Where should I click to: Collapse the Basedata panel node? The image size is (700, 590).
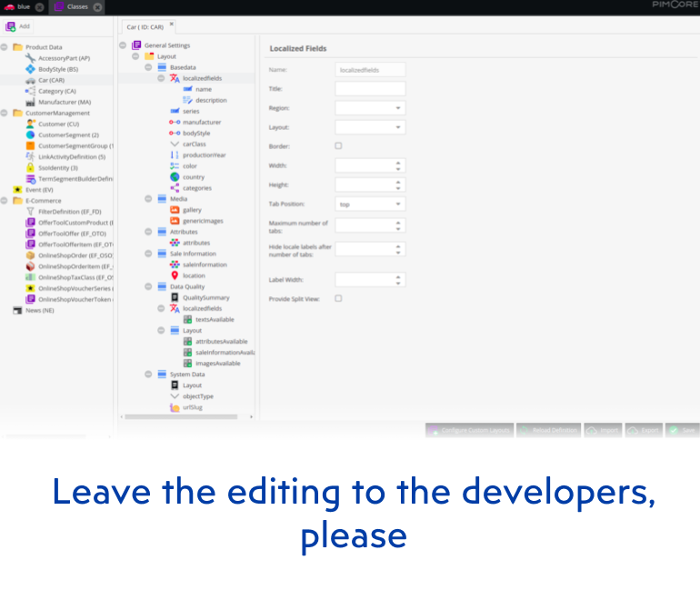tap(148, 67)
